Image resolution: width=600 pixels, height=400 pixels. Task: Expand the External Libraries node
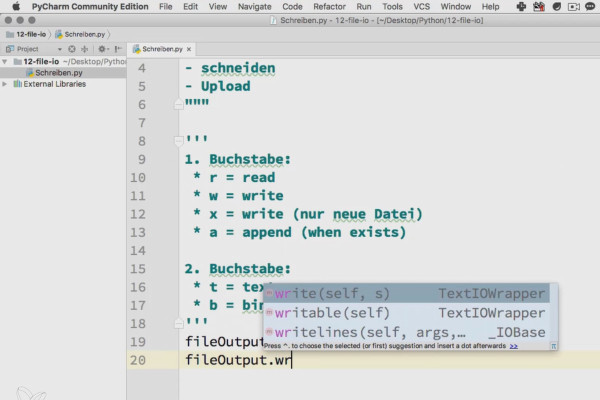pos(5,84)
